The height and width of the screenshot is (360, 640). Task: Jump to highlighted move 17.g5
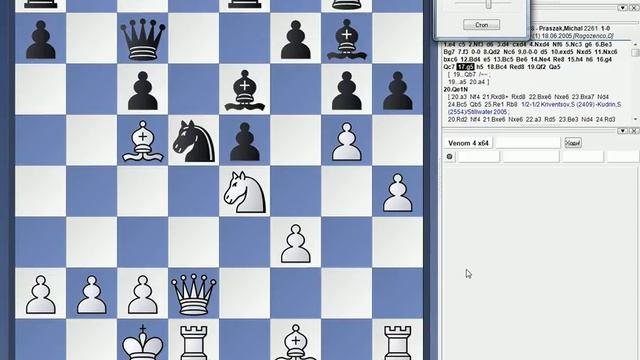(x=465, y=67)
